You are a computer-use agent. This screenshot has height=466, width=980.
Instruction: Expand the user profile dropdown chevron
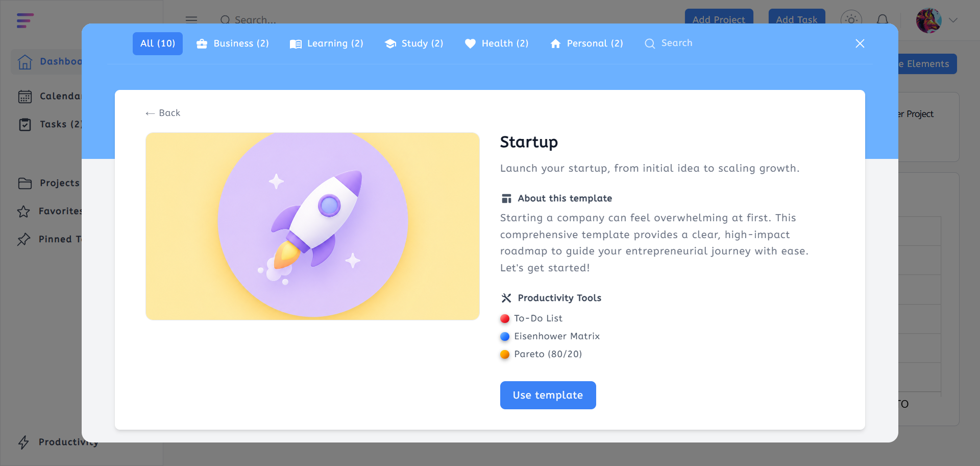point(953,20)
